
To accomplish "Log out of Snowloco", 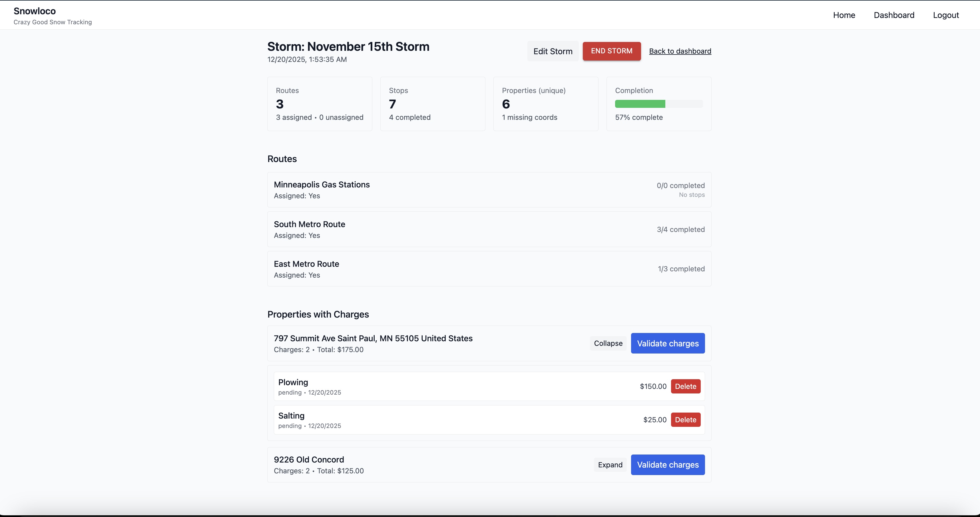I will pyautogui.click(x=946, y=15).
